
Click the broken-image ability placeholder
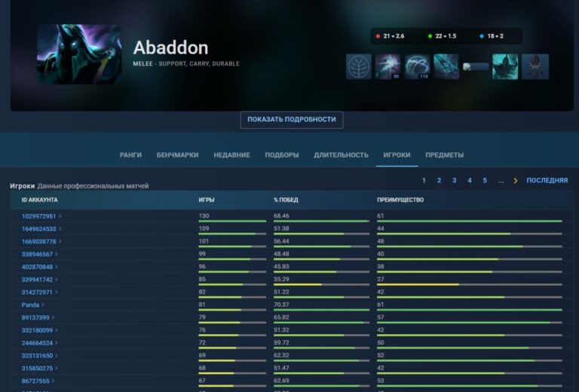(x=476, y=67)
